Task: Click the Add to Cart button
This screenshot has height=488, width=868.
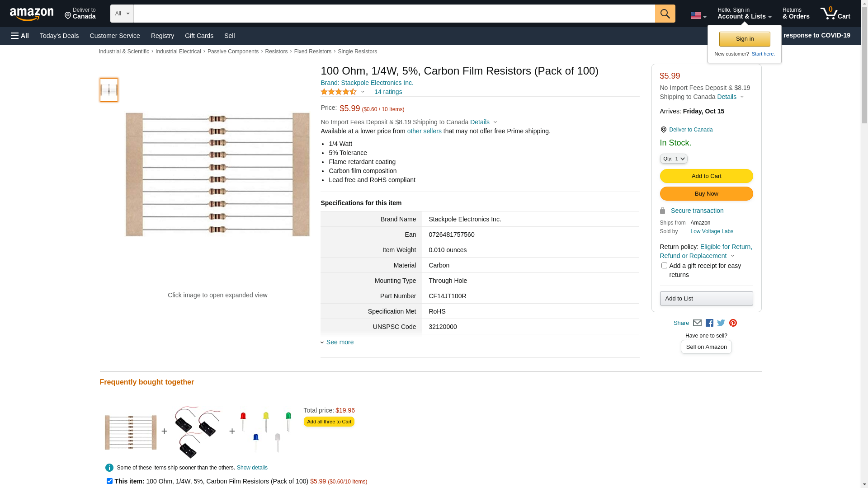Action: coord(706,176)
